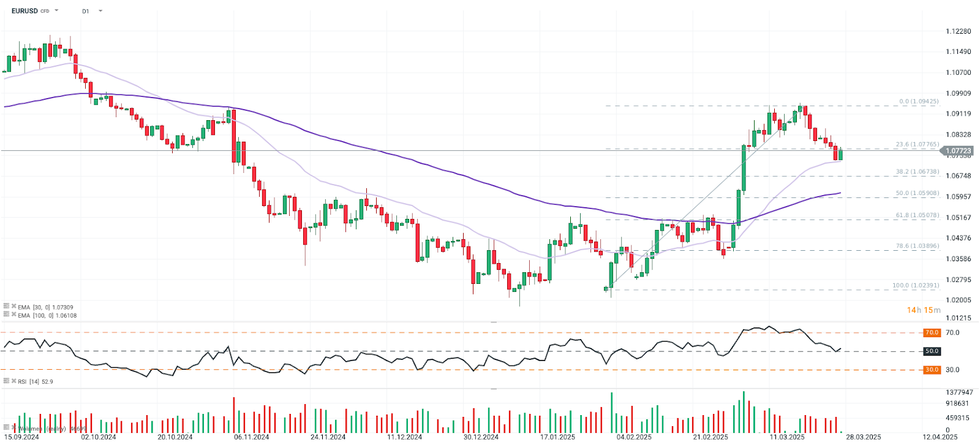The height and width of the screenshot is (447, 980).
Task: Open settings icon for EMA 30 indicator
Action: (x=6, y=306)
